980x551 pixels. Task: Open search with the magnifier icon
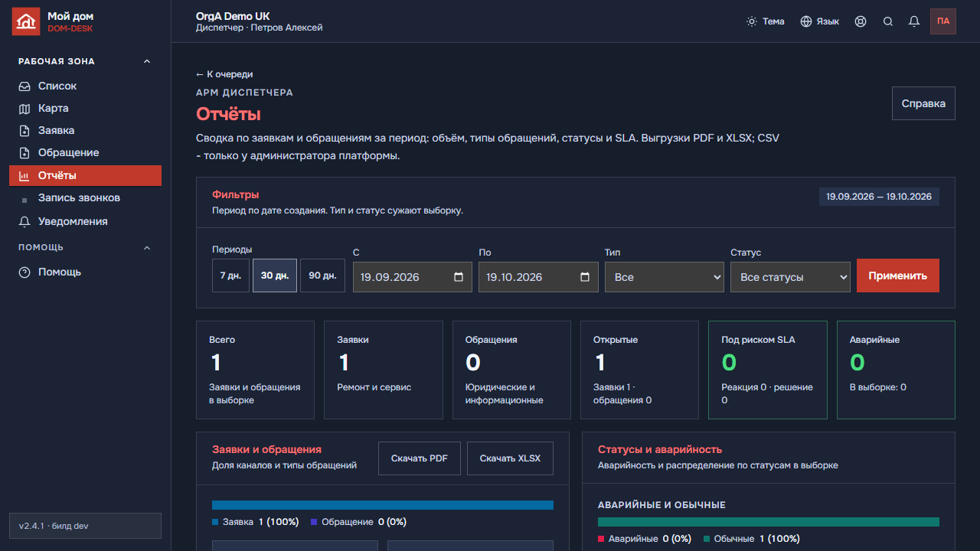[x=888, y=21]
